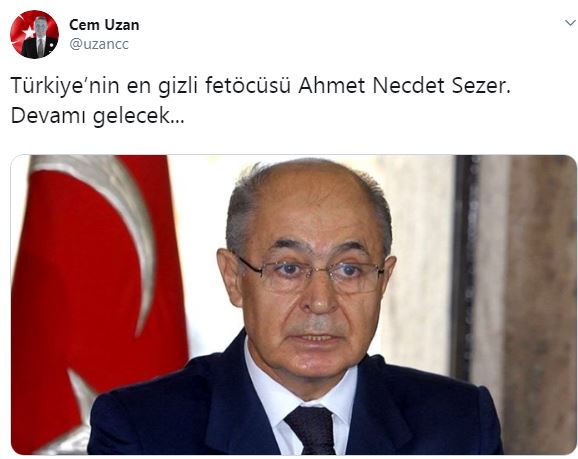578x459 pixels.
Task: Open the Cem Uzan display name link
Action: pyautogui.click(x=104, y=25)
